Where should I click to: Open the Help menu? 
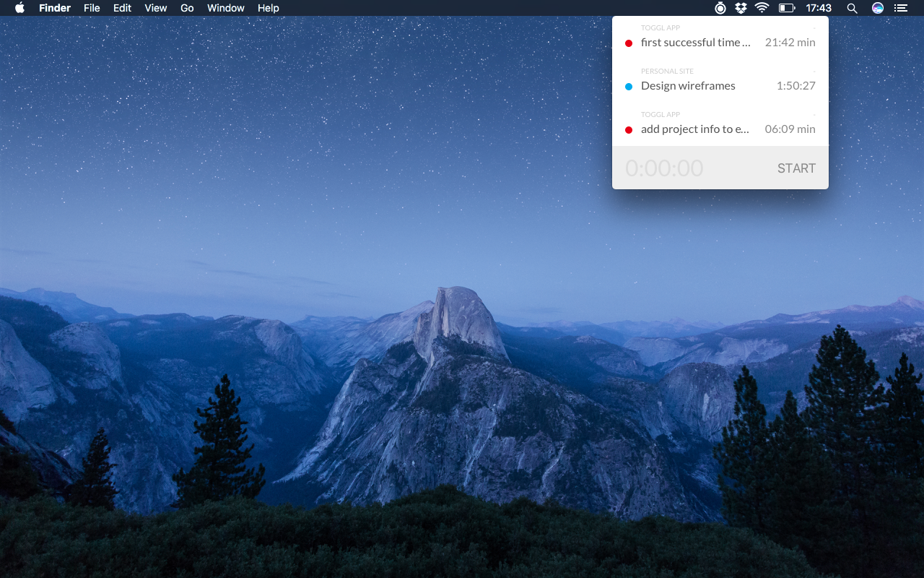coord(268,8)
